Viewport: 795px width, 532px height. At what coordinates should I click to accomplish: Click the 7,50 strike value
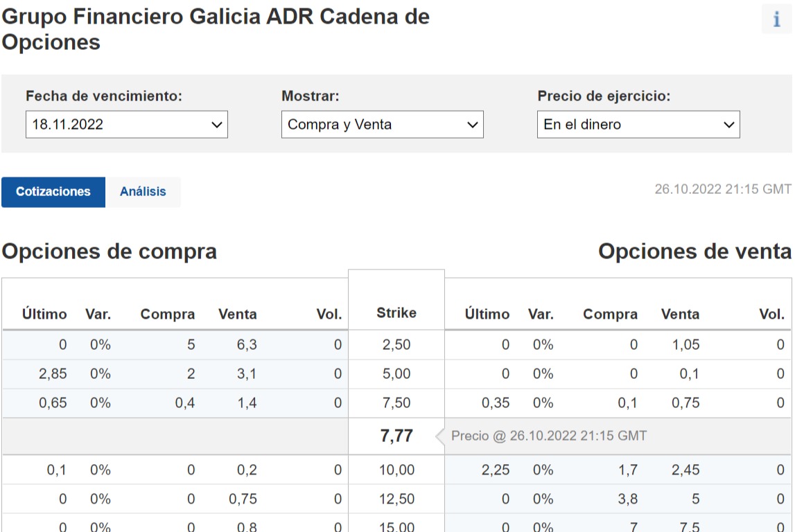tap(396, 403)
